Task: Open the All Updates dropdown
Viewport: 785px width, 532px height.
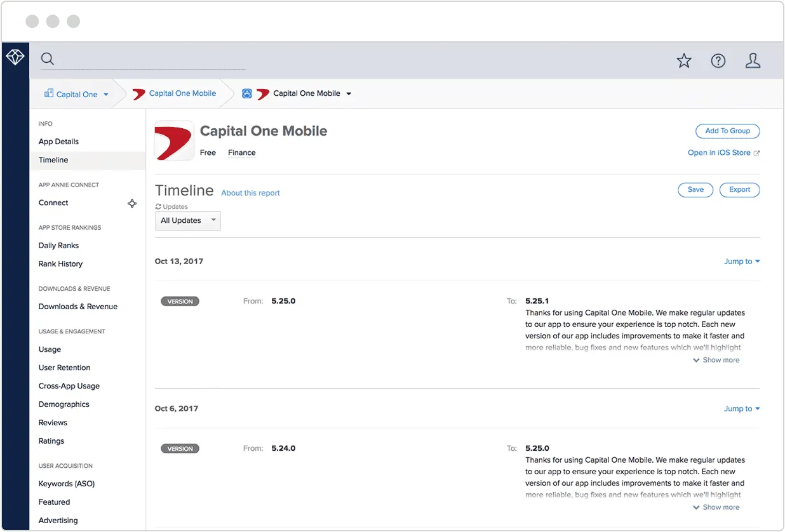Action: pos(188,220)
